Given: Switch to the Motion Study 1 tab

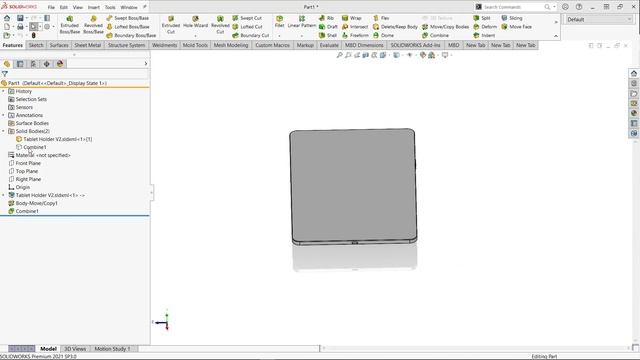Looking at the screenshot, I should (x=112, y=349).
